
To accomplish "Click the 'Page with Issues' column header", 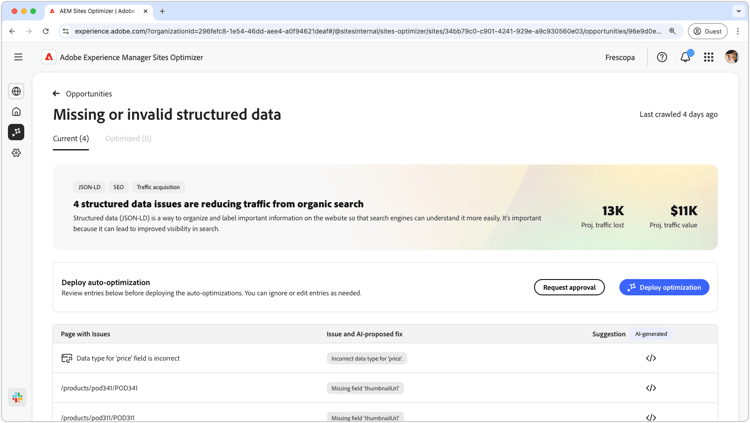I will click(x=85, y=334).
